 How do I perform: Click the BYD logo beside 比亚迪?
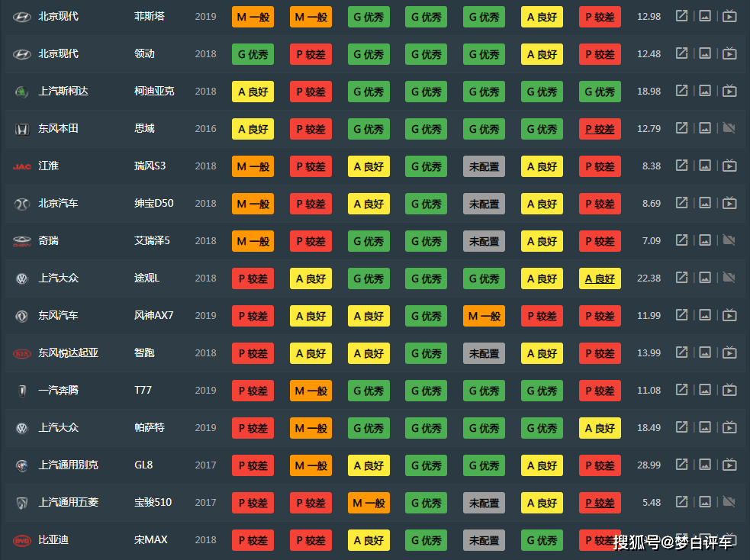[21, 540]
